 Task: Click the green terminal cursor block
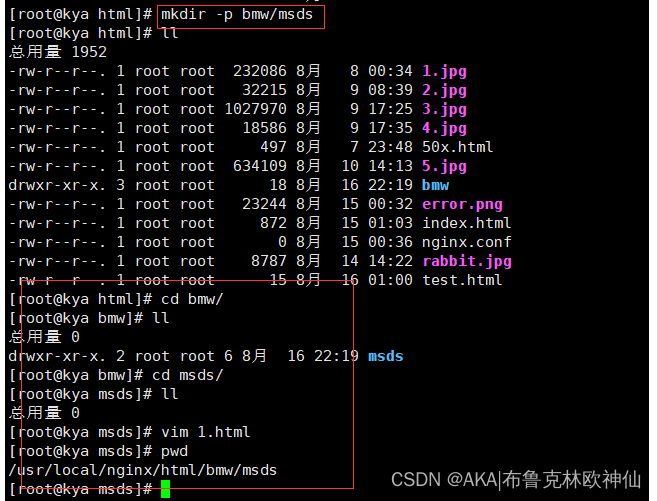[x=166, y=489]
